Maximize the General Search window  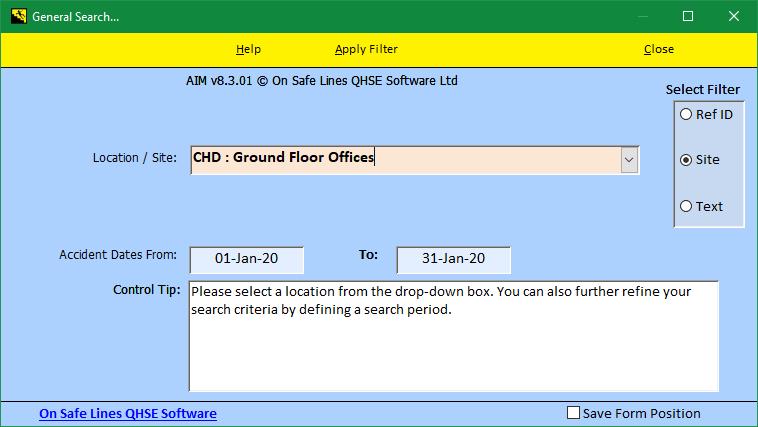(688, 16)
